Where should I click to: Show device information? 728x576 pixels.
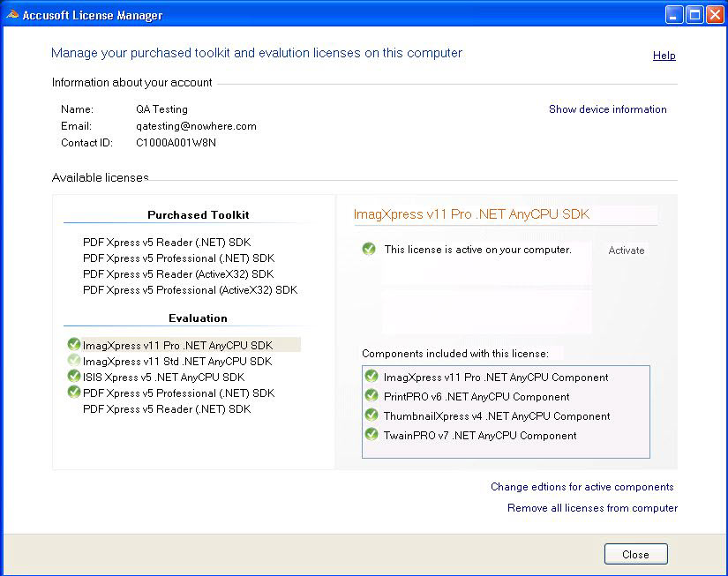pos(607,109)
